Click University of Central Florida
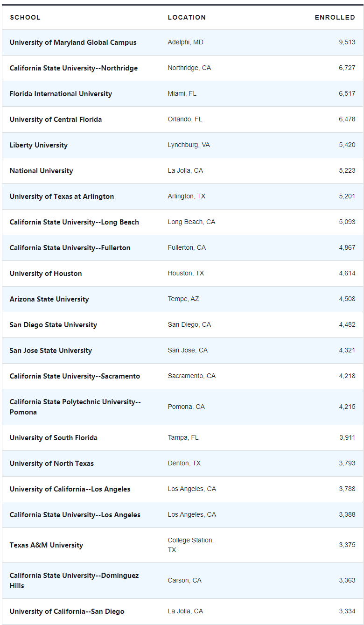 [56, 119]
